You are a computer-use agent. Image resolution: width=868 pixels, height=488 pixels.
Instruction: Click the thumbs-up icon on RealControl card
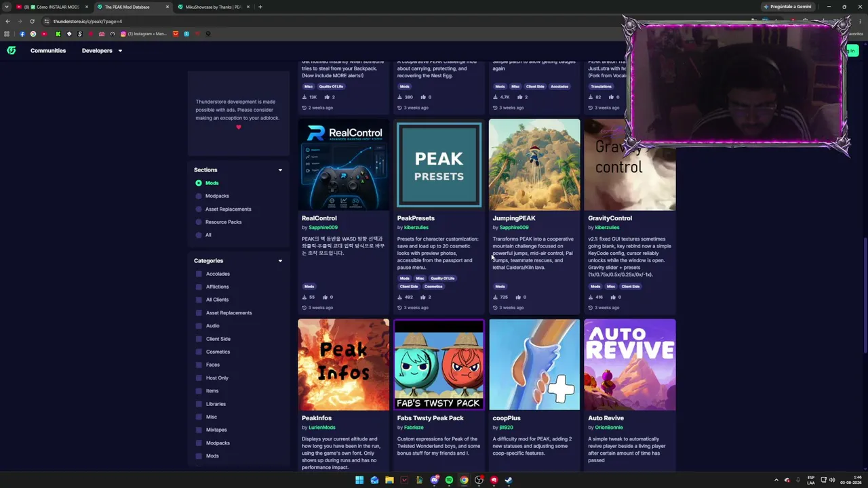325,297
